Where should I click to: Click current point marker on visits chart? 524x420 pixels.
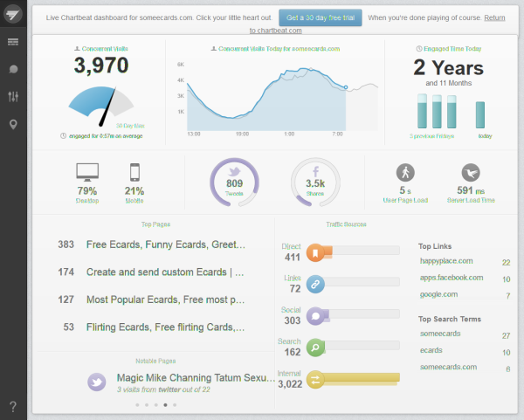(x=346, y=87)
